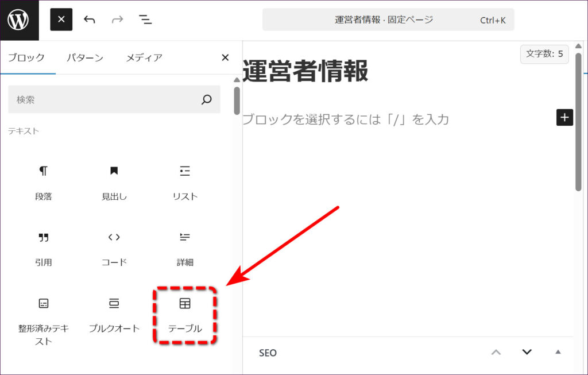
Task: Switch to the パターン tab
Action: click(84, 57)
